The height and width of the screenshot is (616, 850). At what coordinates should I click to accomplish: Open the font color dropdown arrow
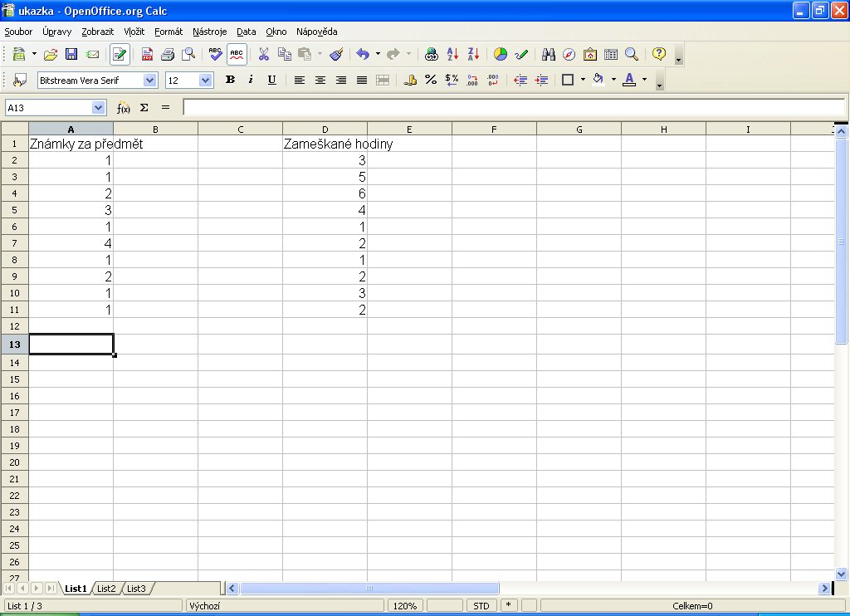click(x=644, y=80)
